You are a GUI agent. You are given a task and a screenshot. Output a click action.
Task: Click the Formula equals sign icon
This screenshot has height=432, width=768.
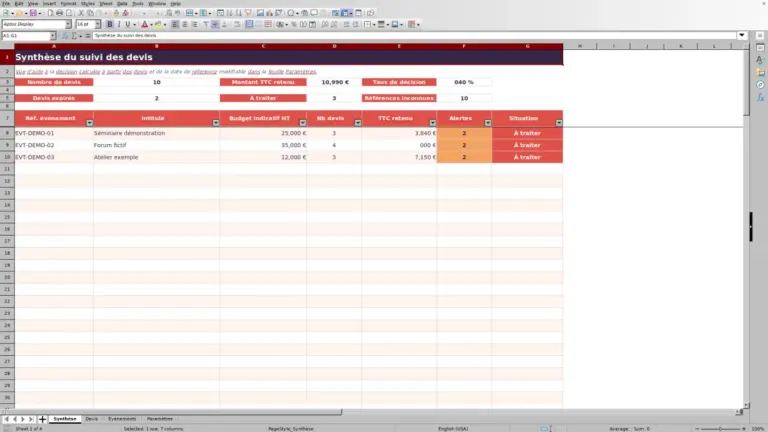coord(88,36)
